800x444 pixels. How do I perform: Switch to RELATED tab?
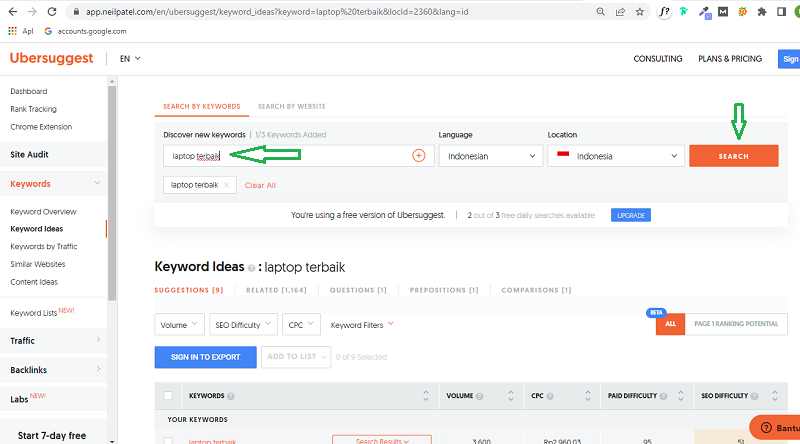[277, 290]
